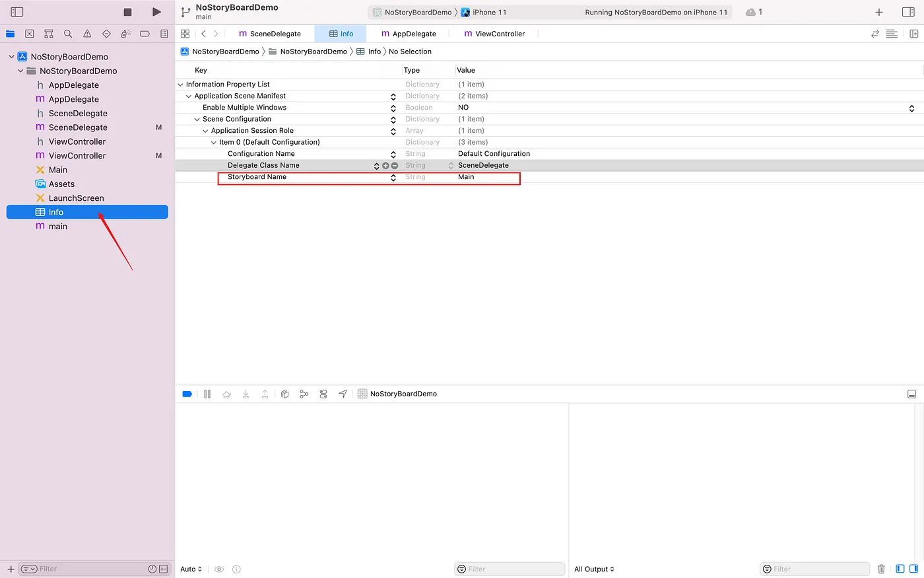Open the debug memory graph
The height and width of the screenshot is (578, 924).
304,394
